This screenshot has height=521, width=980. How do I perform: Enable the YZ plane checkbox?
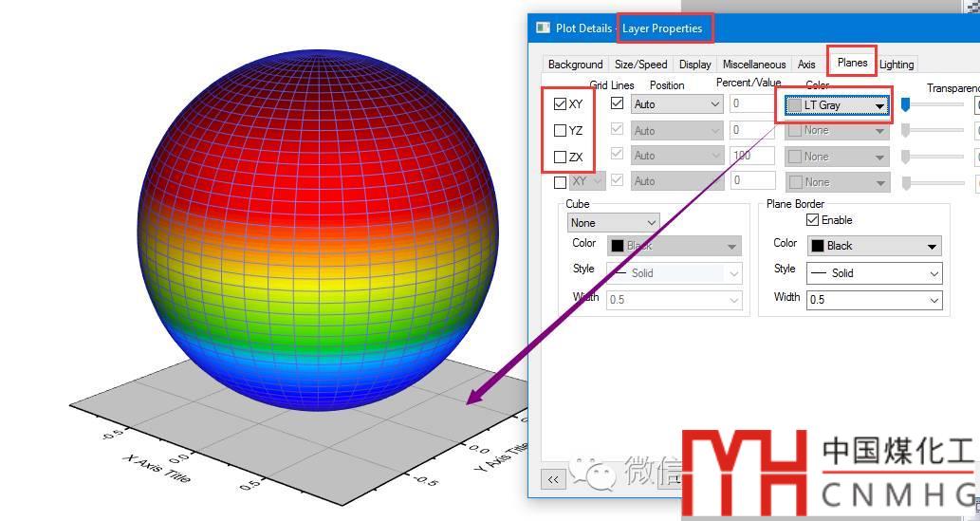coord(560,130)
